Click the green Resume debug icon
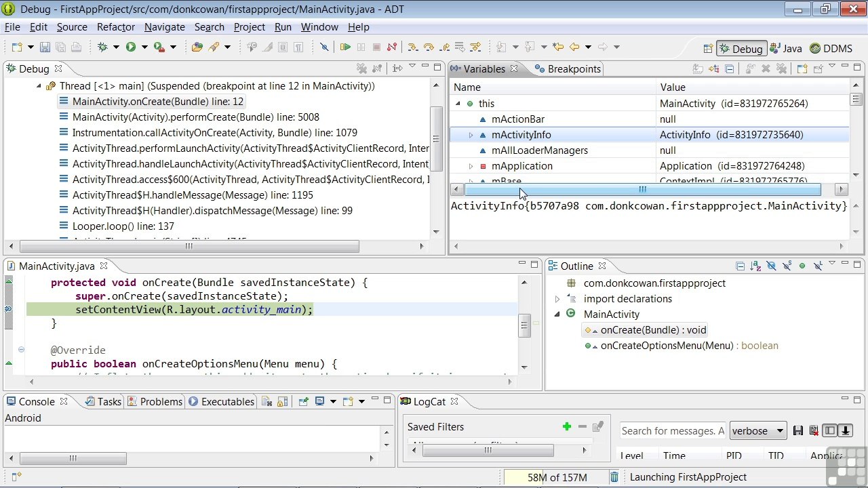868x488 pixels. 345,47
